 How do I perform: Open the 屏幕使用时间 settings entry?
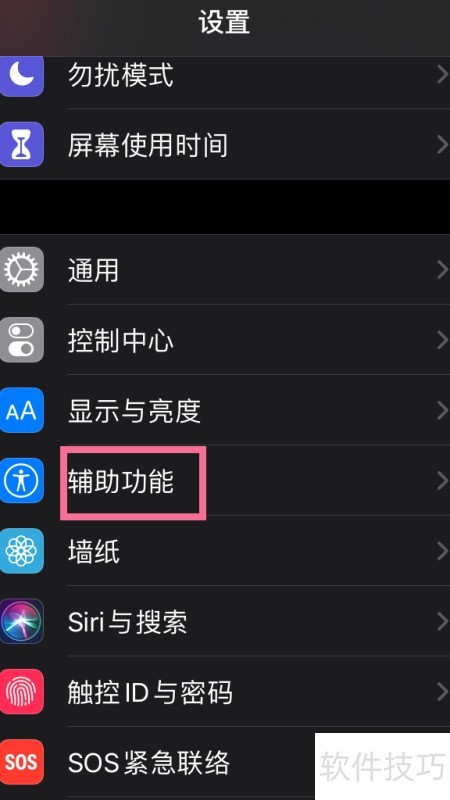[x=225, y=145]
